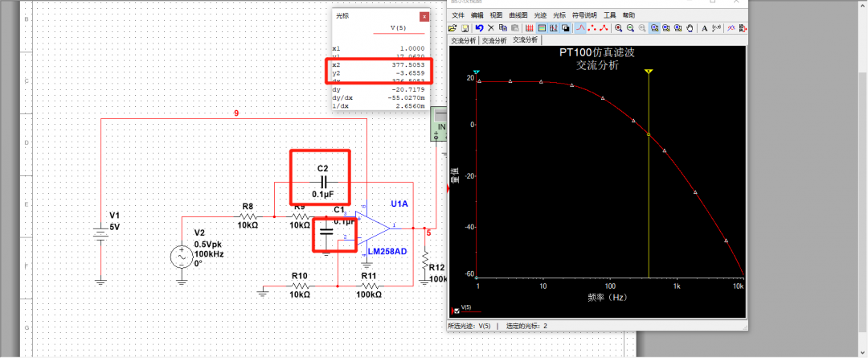
Task: Select the horizontal zoom icon
Action: tap(666, 27)
